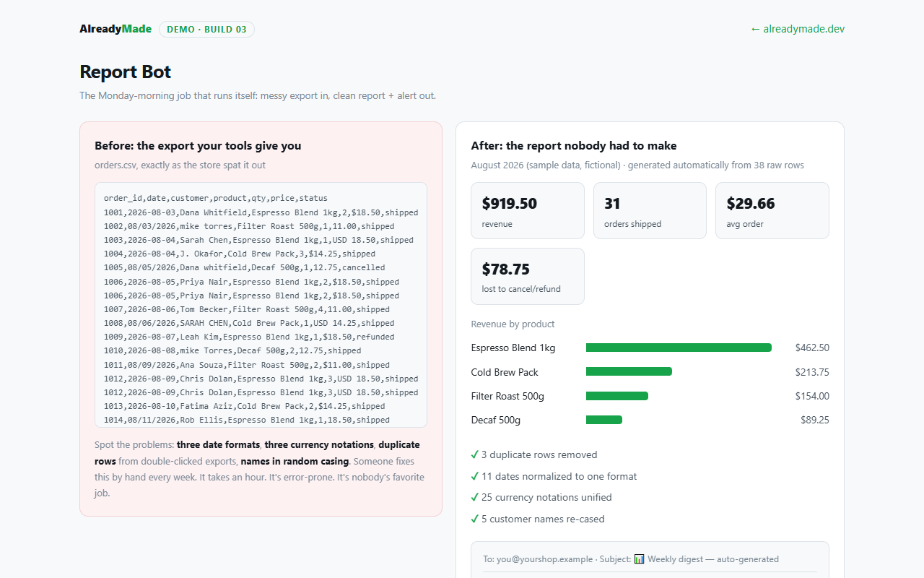Click the $919.50 revenue card
This screenshot has height=578, width=924.
[528, 210]
